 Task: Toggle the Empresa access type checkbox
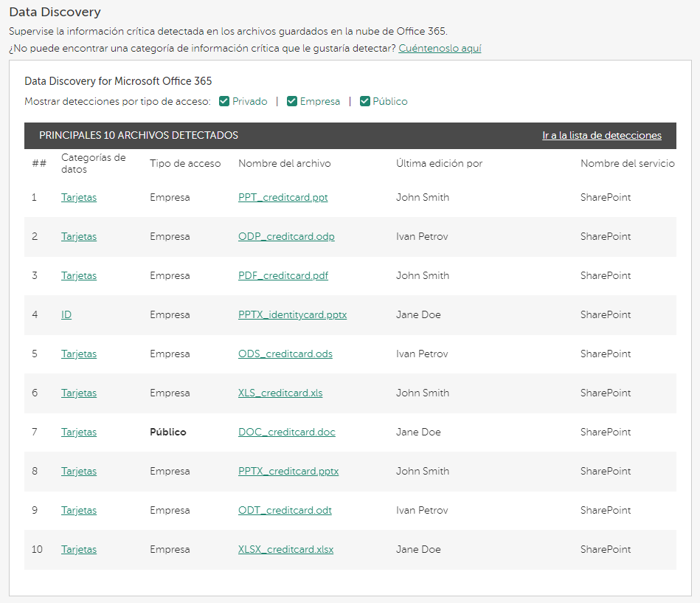pos(292,102)
